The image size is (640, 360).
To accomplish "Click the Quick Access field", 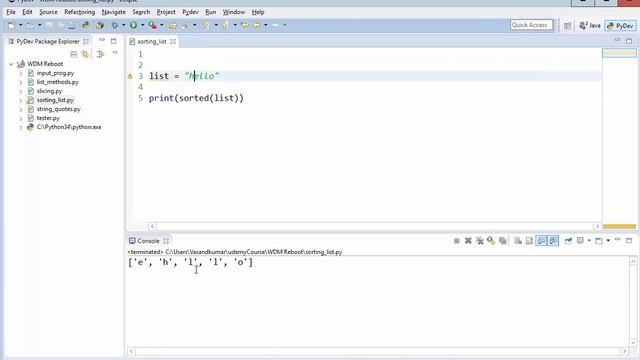I will tap(531, 25).
